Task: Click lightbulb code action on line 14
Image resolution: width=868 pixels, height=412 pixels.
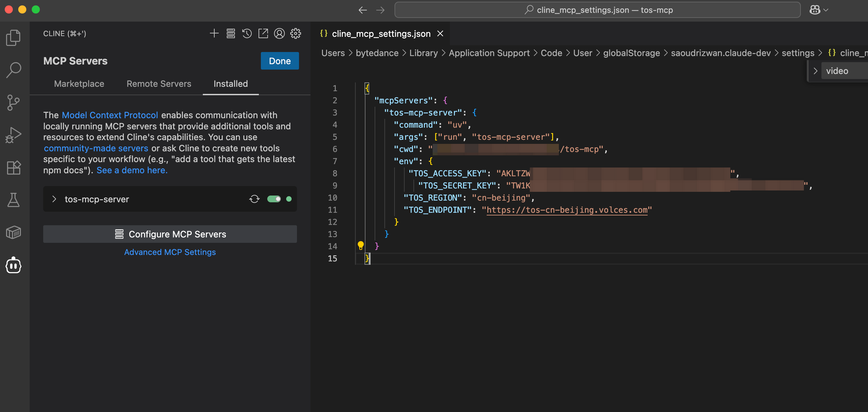Action: pyautogui.click(x=360, y=246)
